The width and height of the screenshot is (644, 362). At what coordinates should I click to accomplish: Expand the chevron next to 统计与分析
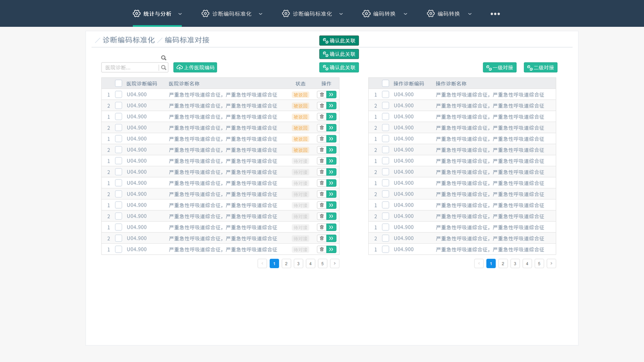[180, 14]
